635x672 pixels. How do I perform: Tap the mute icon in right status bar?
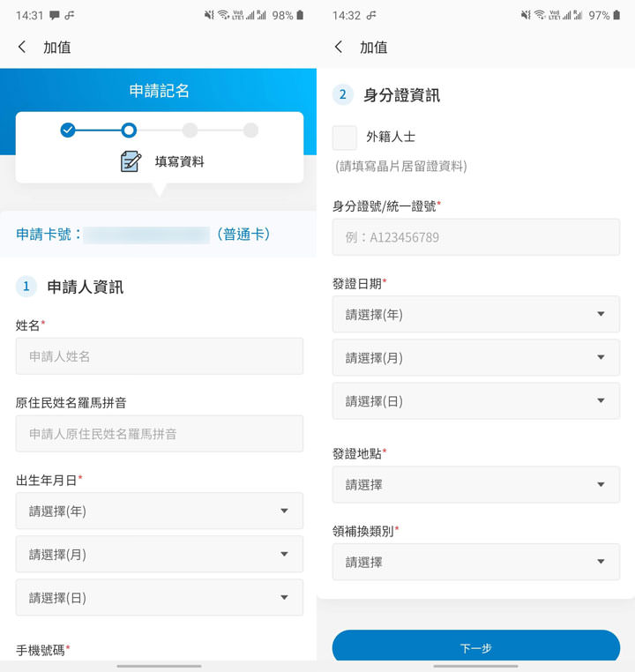click(526, 15)
